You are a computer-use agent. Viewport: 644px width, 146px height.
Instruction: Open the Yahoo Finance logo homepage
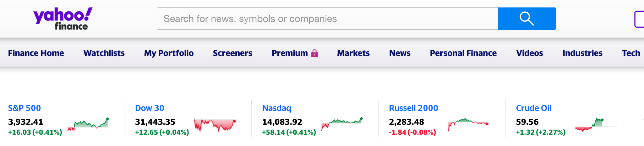tap(63, 19)
